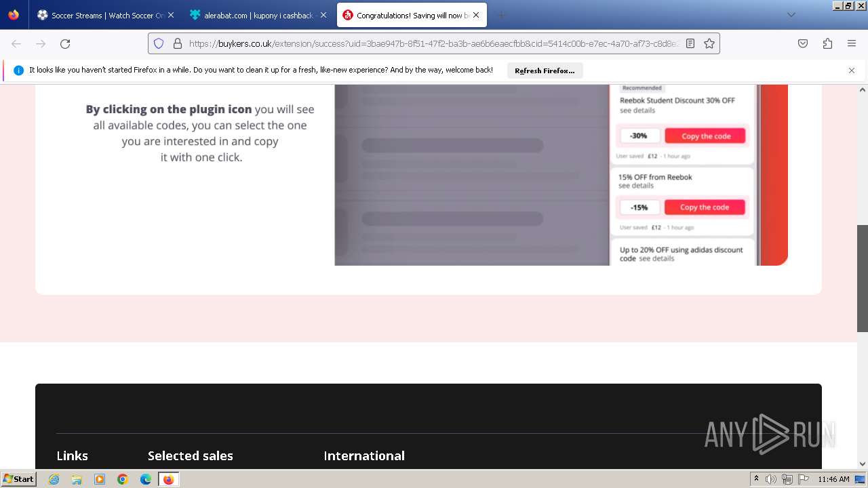
Task: Launch Microsoft Edge from taskbar
Action: (146, 479)
